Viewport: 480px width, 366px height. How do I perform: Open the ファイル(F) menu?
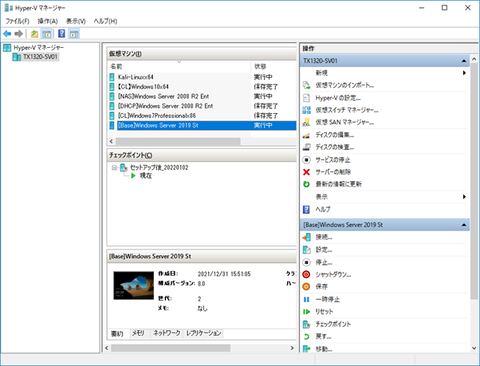[x=17, y=21]
